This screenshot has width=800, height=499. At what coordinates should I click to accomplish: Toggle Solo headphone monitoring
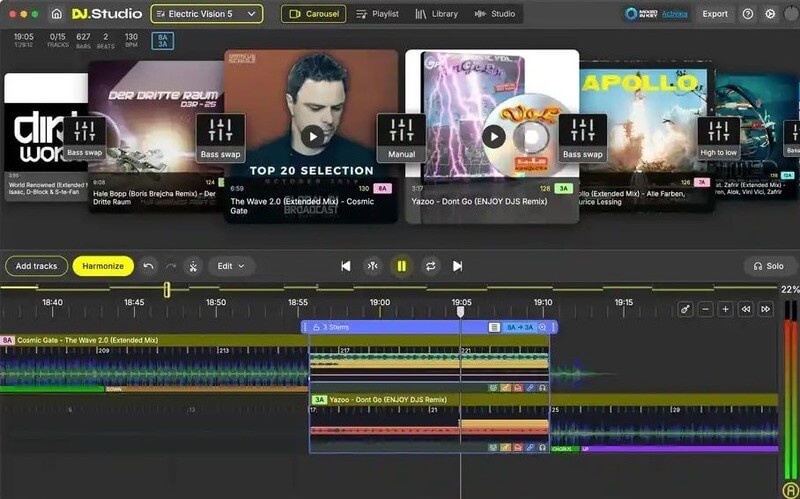click(769, 266)
